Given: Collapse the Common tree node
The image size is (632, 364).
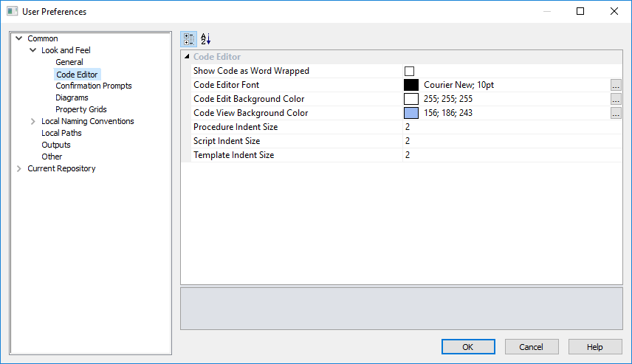Looking at the screenshot, I should pyautogui.click(x=19, y=38).
